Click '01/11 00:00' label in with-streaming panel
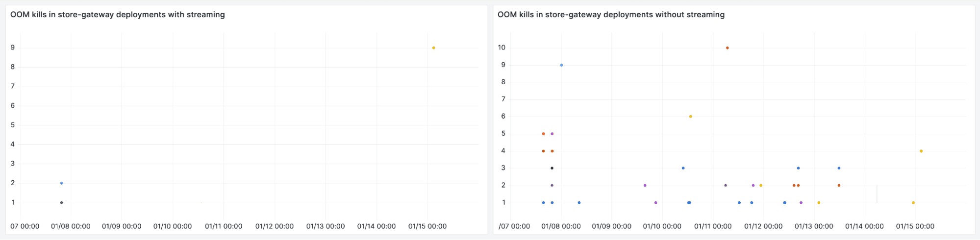The height and width of the screenshot is (240, 980). [x=224, y=226]
